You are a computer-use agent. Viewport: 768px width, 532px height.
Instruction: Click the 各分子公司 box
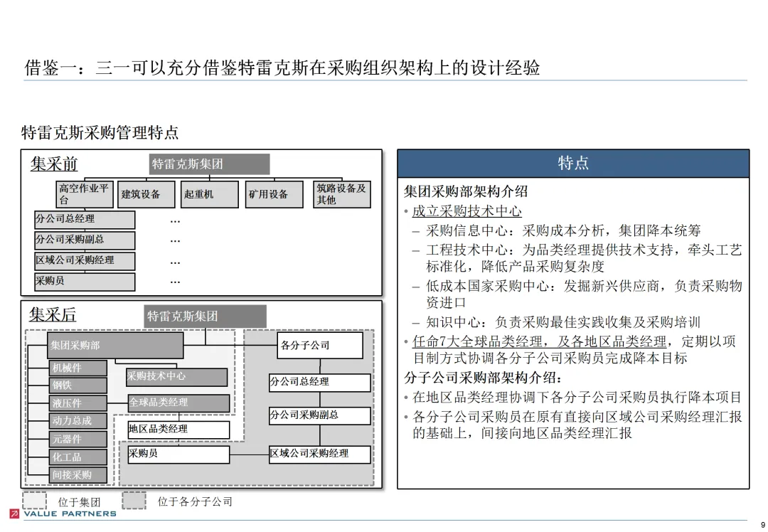(320, 346)
